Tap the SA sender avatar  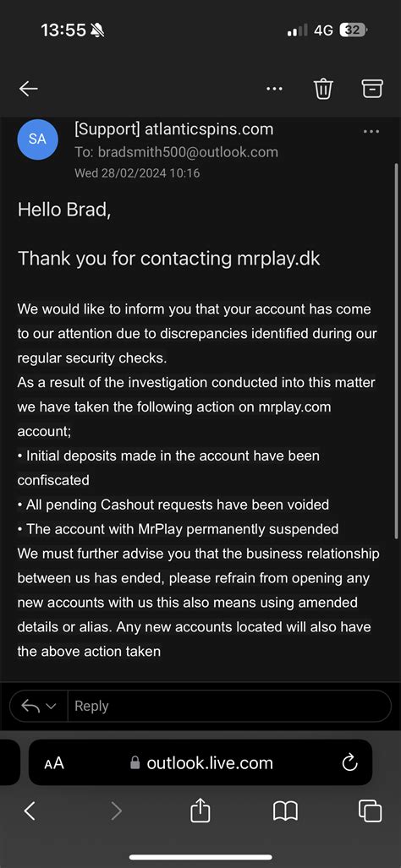pos(38,139)
